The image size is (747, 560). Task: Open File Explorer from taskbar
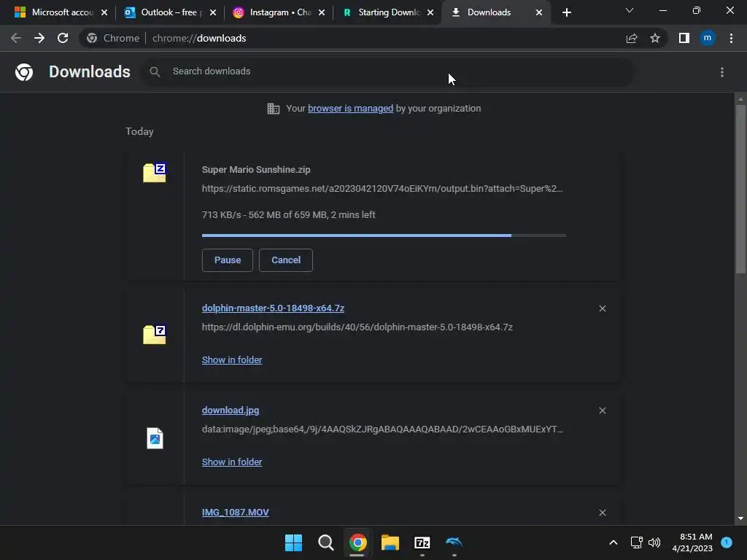click(390, 542)
